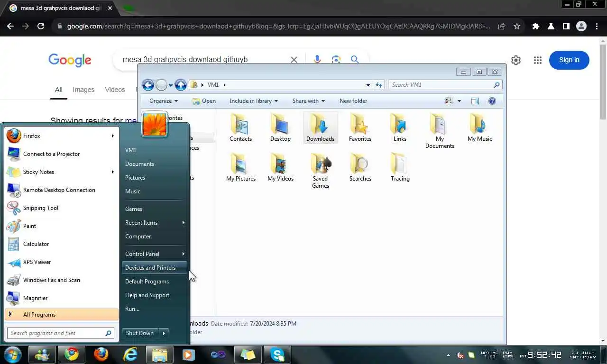Click the Search VM1 field
The width and height of the screenshot is (607, 364).
[445, 85]
